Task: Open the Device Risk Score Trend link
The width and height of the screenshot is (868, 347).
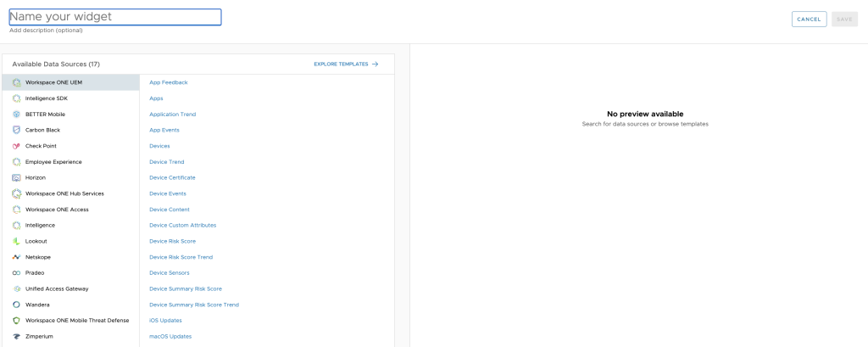Action: tap(181, 257)
